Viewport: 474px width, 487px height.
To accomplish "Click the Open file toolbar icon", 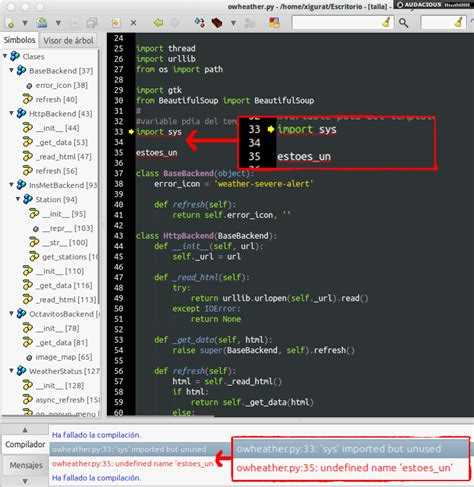I will (42, 23).
